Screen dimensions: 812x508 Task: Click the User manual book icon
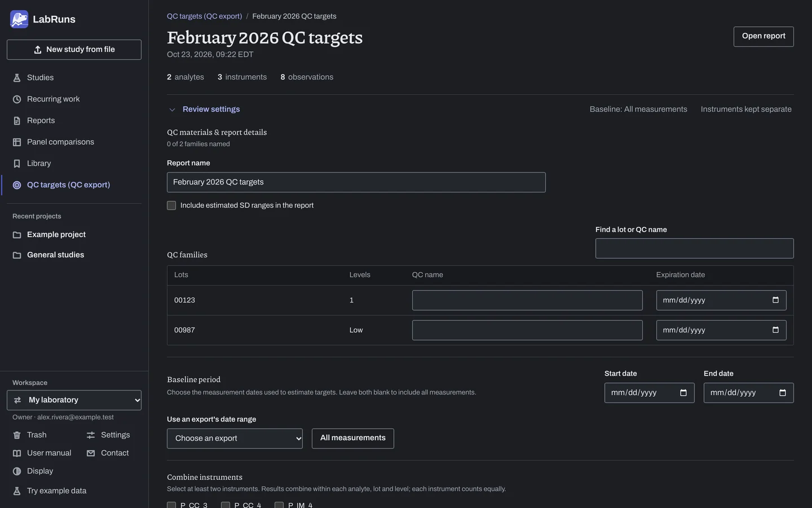click(x=17, y=453)
